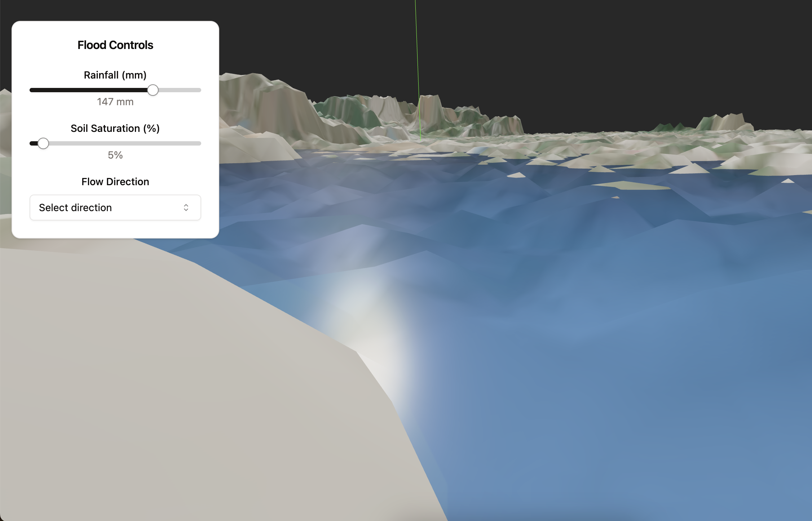
Task: Click the Soil Saturation slider handle
Action: pyautogui.click(x=43, y=143)
